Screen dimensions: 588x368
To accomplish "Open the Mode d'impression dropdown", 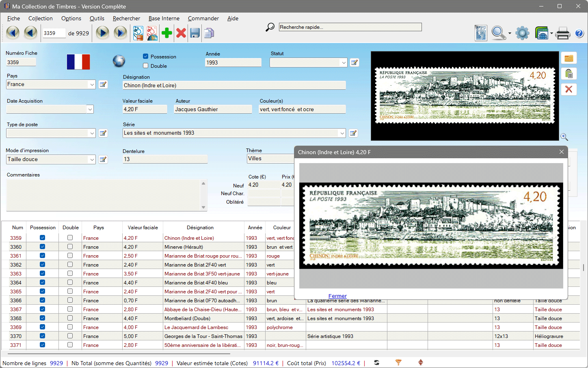I will 92,159.
